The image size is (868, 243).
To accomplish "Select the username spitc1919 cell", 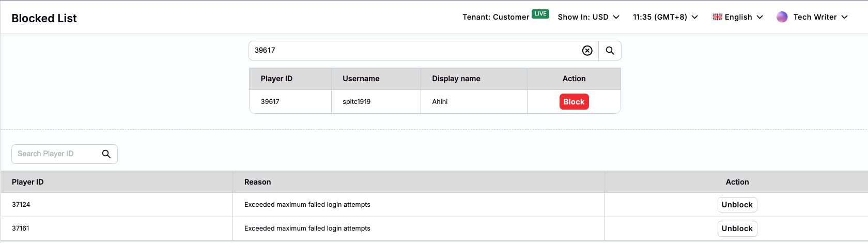I will [x=357, y=102].
